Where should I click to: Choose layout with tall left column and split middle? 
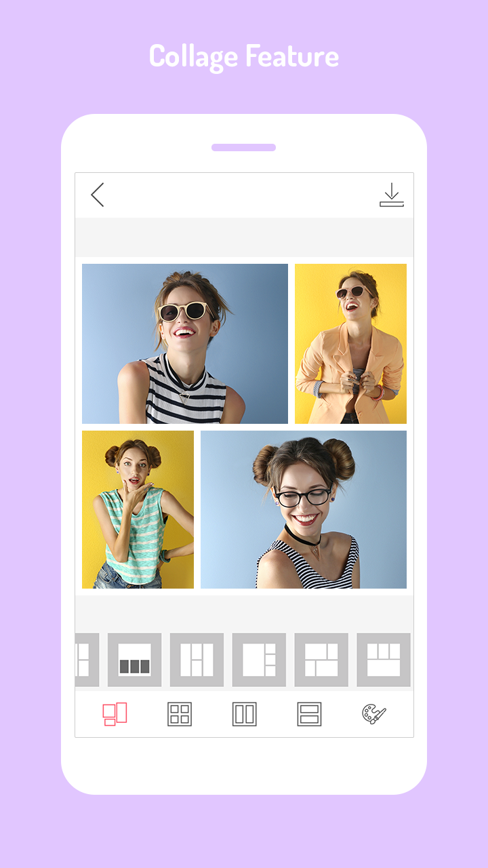click(197, 660)
